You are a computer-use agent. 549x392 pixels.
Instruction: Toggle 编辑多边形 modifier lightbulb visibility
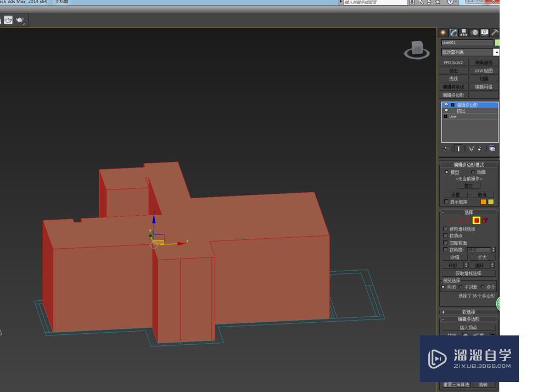[446, 105]
